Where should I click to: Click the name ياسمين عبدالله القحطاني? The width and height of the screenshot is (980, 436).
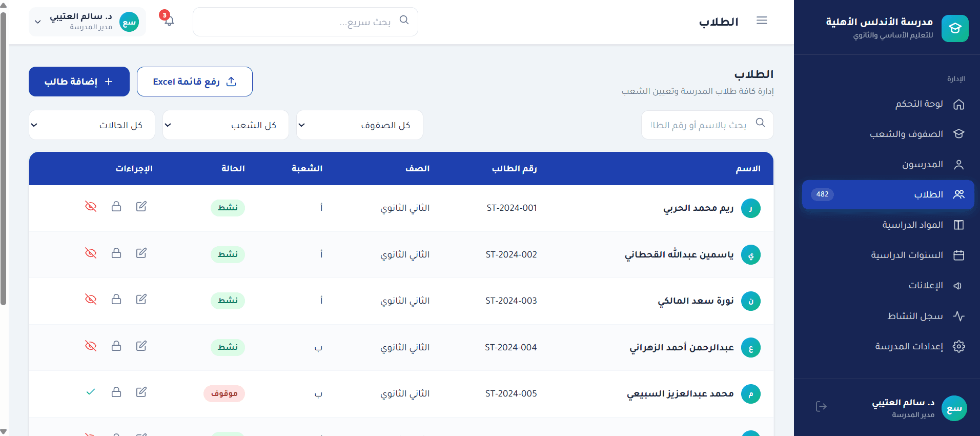[679, 254]
